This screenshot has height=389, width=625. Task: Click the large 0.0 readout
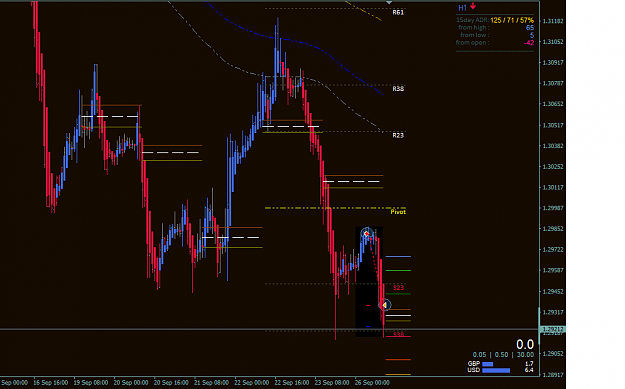click(525, 344)
